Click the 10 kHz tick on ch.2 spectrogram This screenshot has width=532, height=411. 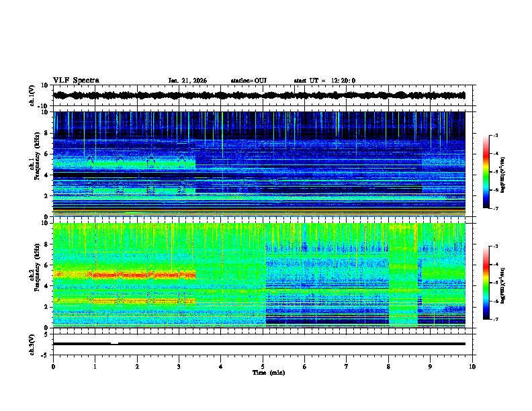(45, 224)
